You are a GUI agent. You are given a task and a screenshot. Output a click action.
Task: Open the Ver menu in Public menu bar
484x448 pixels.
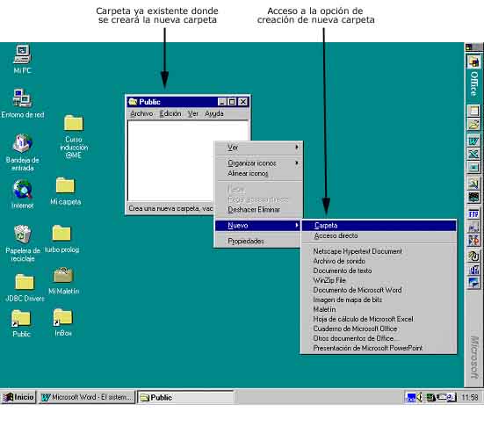coord(193,113)
